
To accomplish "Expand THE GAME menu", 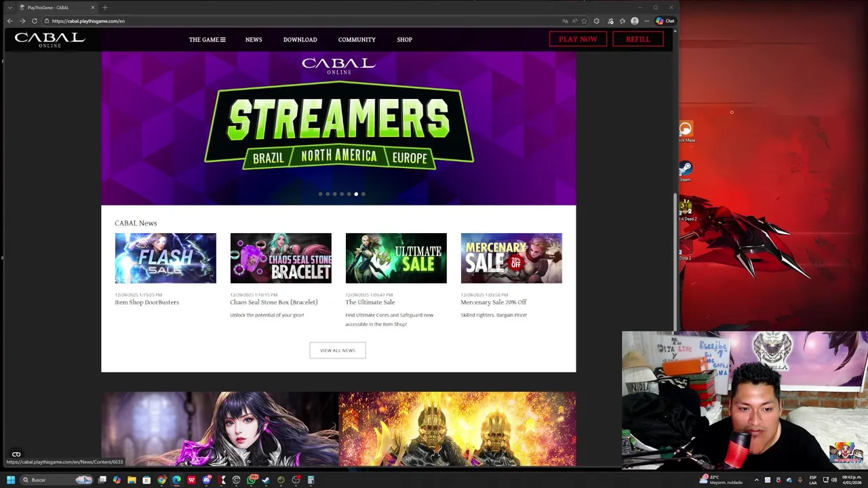I will [207, 39].
